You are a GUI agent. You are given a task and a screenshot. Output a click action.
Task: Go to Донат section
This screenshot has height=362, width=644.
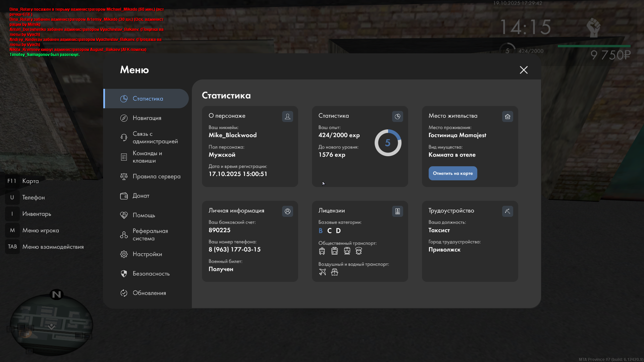point(141,196)
